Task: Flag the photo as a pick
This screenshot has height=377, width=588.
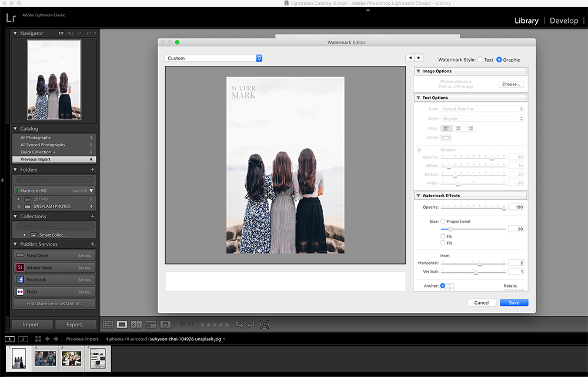Action: [x=182, y=324]
